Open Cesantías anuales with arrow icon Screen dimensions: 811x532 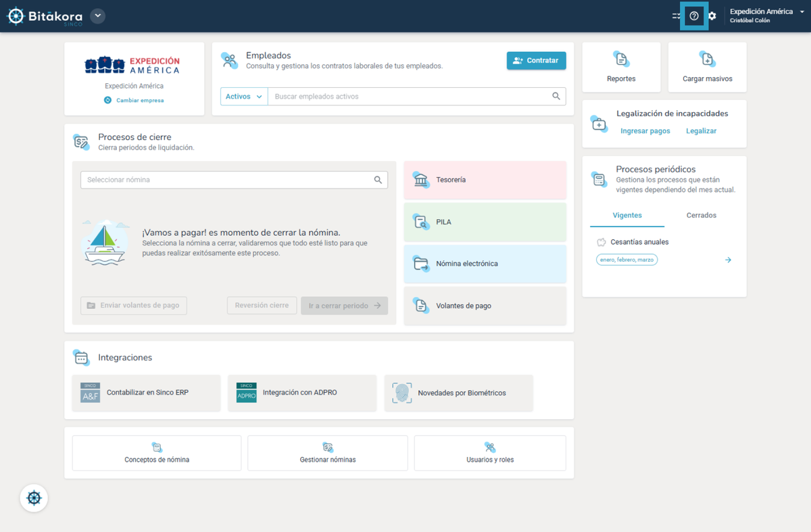coord(728,260)
